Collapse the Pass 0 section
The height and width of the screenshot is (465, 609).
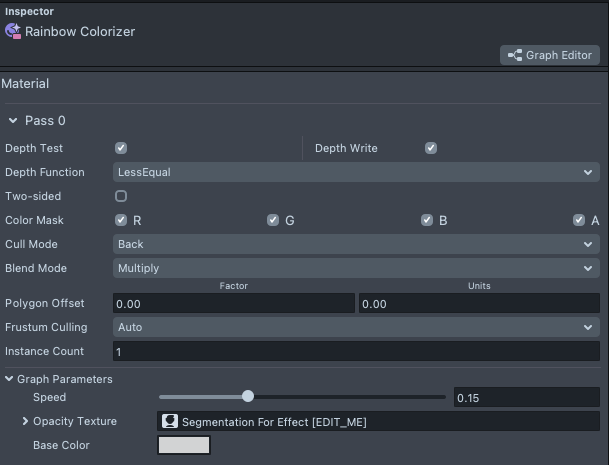tap(13, 121)
